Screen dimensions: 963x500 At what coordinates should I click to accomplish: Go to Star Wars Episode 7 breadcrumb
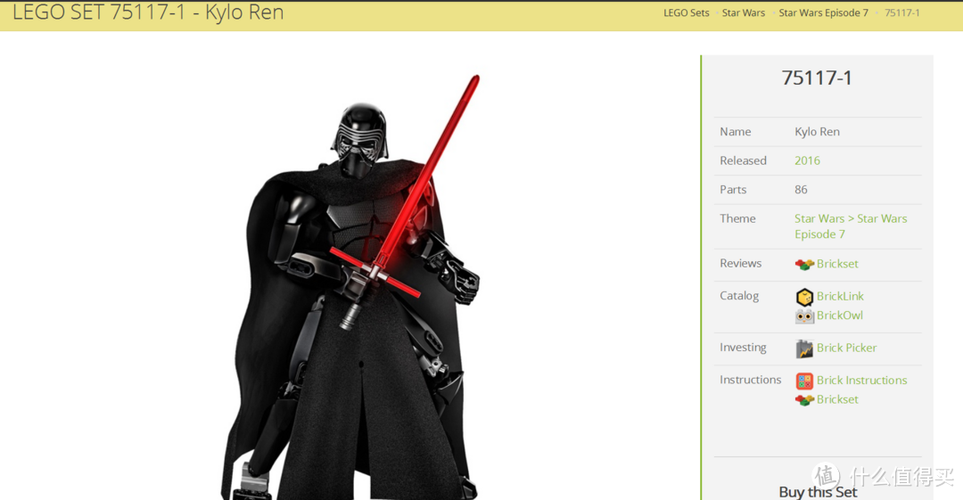[823, 13]
